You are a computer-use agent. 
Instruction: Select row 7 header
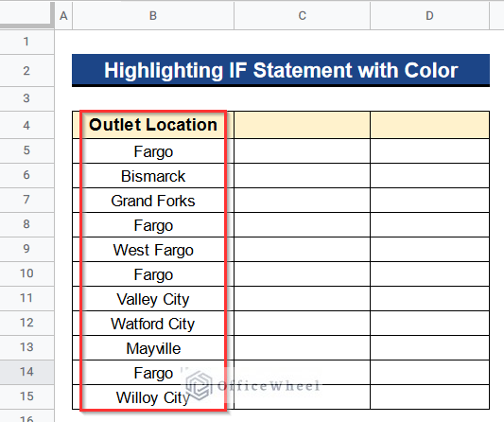pyautogui.click(x=26, y=200)
